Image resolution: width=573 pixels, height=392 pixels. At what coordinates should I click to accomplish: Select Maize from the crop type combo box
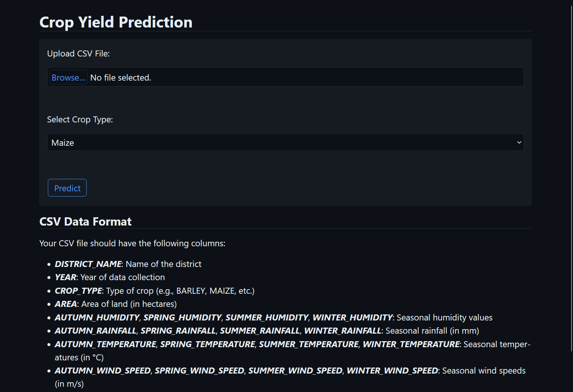pos(285,142)
